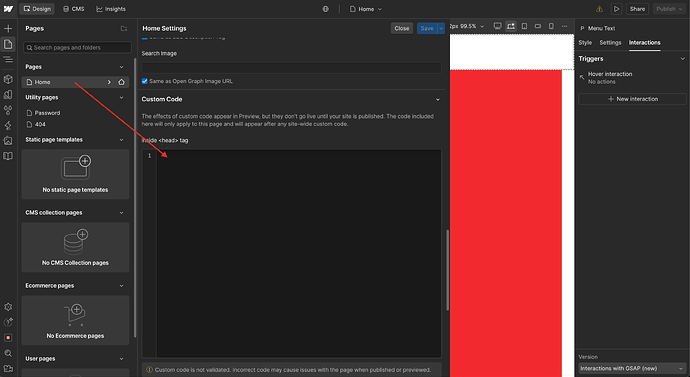
Task: Click the Search pages and folders field
Action: pos(77,48)
